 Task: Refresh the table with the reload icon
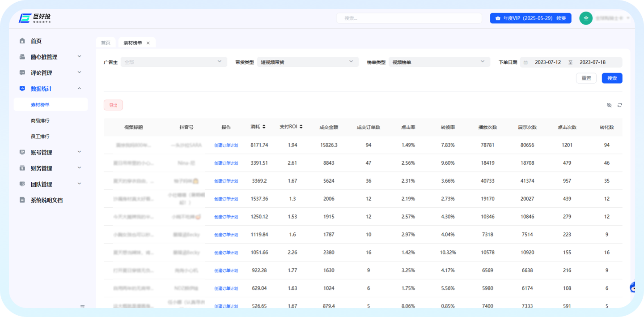tap(619, 105)
